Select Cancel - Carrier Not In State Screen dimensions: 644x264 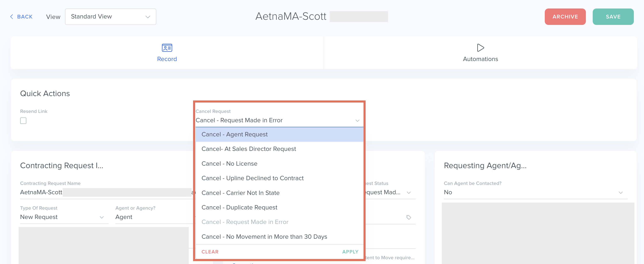240,193
